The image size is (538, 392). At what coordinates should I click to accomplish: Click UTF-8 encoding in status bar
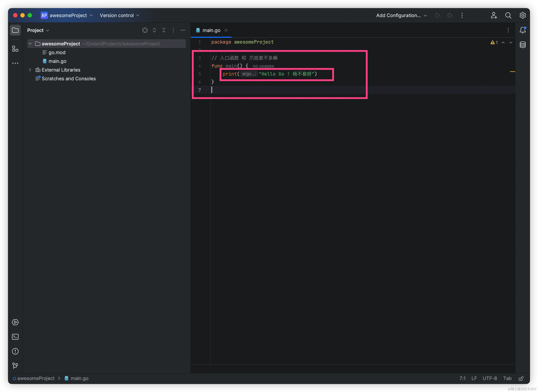pyautogui.click(x=490, y=378)
